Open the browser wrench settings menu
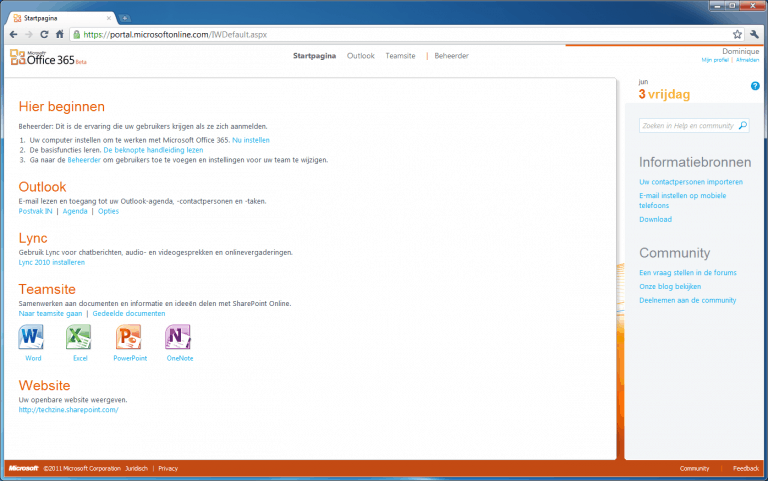The width and height of the screenshot is (768, 481). [754, 34]
